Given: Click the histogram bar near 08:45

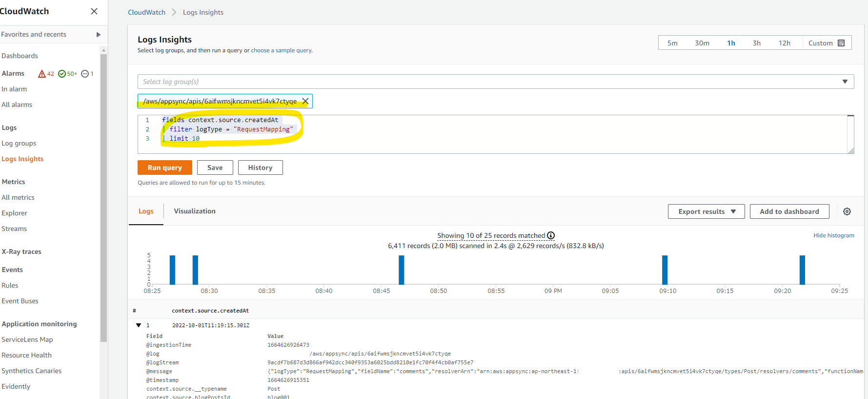Looking at the screenshot, I should coord(401,270).
